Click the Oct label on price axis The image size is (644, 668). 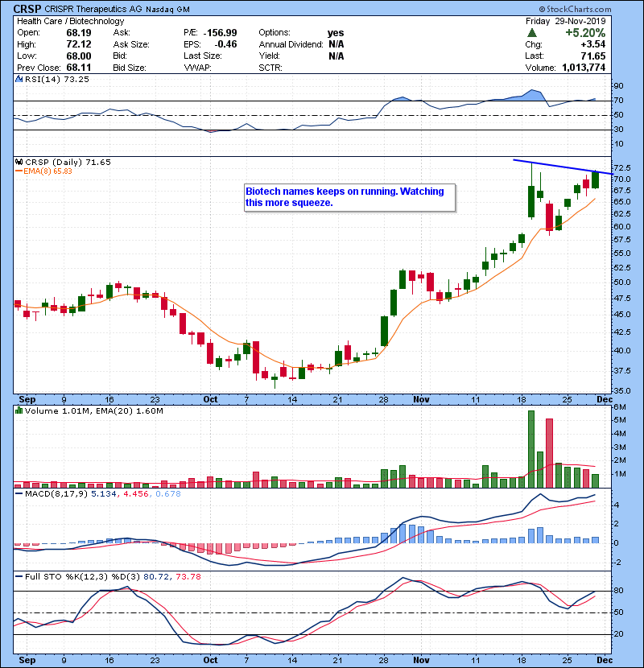coord(211,400)
